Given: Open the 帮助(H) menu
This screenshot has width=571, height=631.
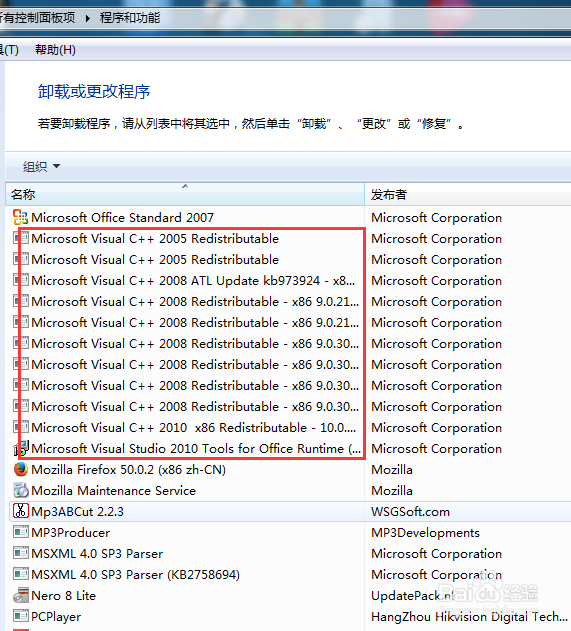Looking at the screenshot, I should point(55,50).
